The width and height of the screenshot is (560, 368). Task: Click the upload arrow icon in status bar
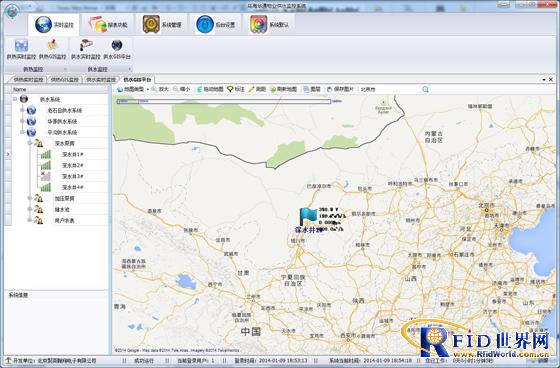click(8, 360)
